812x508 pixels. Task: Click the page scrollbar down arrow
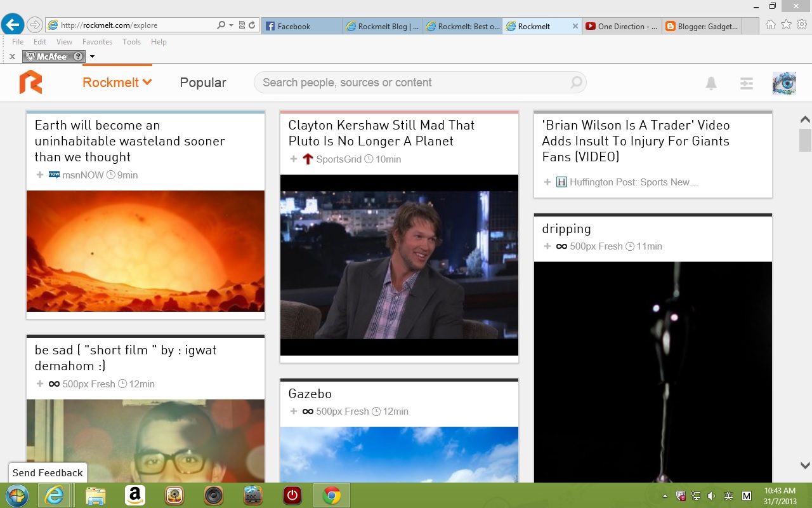(805, 465)
